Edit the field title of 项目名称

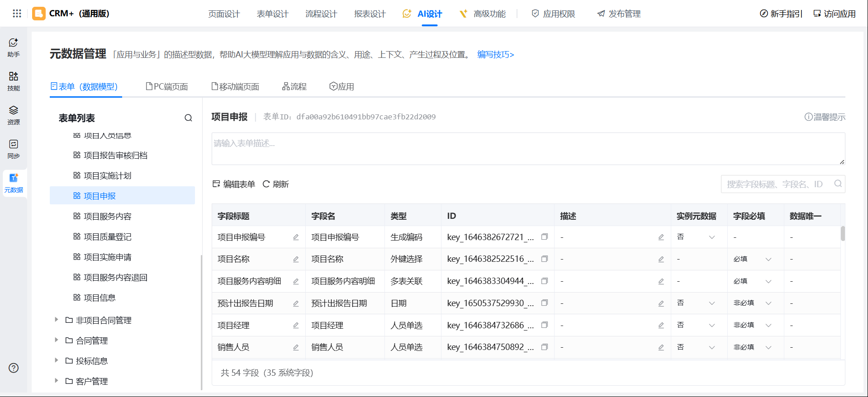(x=296, y=259)
